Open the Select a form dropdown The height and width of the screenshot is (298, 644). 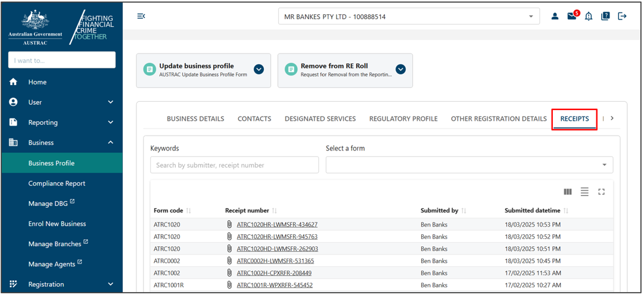point(469,165)
